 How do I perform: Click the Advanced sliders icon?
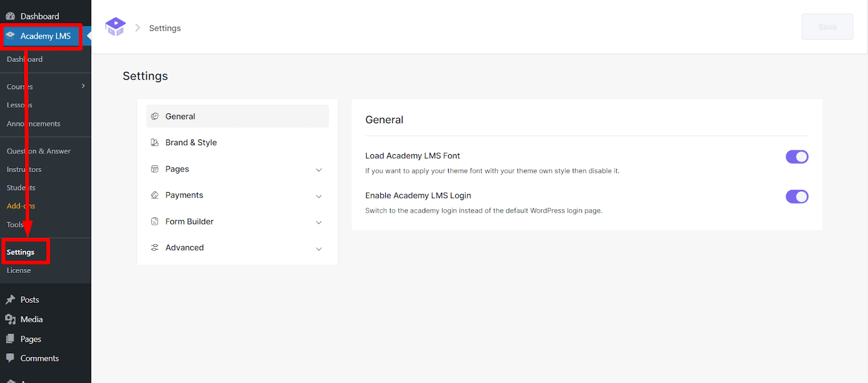[x=155, y=247]
